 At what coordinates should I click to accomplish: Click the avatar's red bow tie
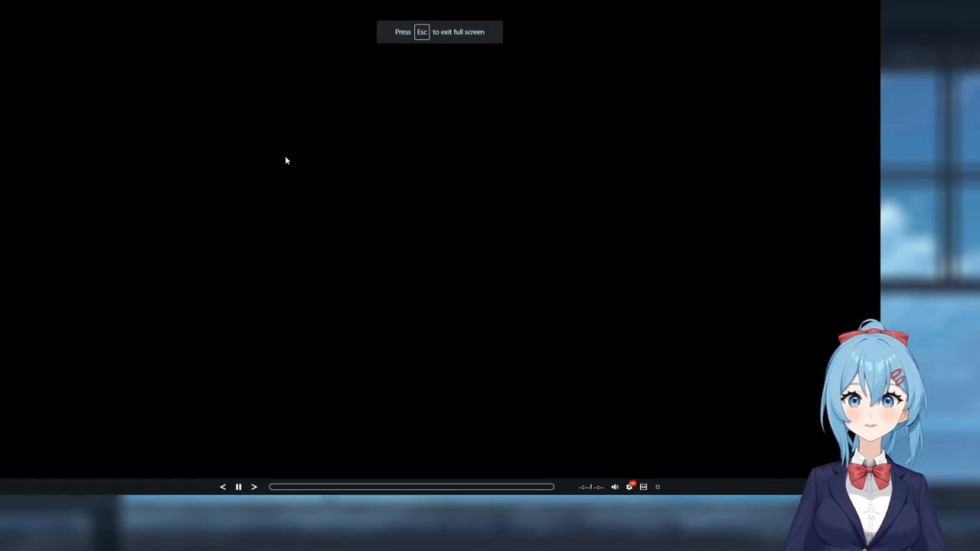pyautogui.click(x=870, y=474)
